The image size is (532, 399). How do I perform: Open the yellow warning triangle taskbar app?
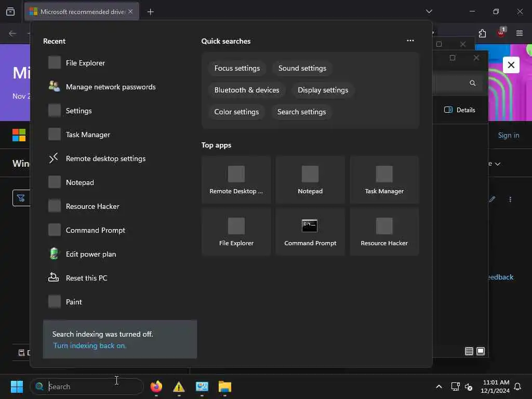pos(179,387)
